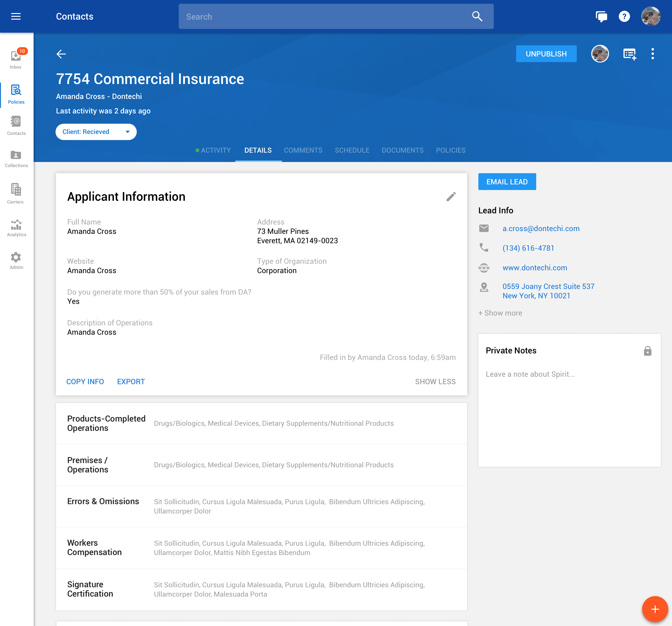Click in the Search field

[325, 17]
